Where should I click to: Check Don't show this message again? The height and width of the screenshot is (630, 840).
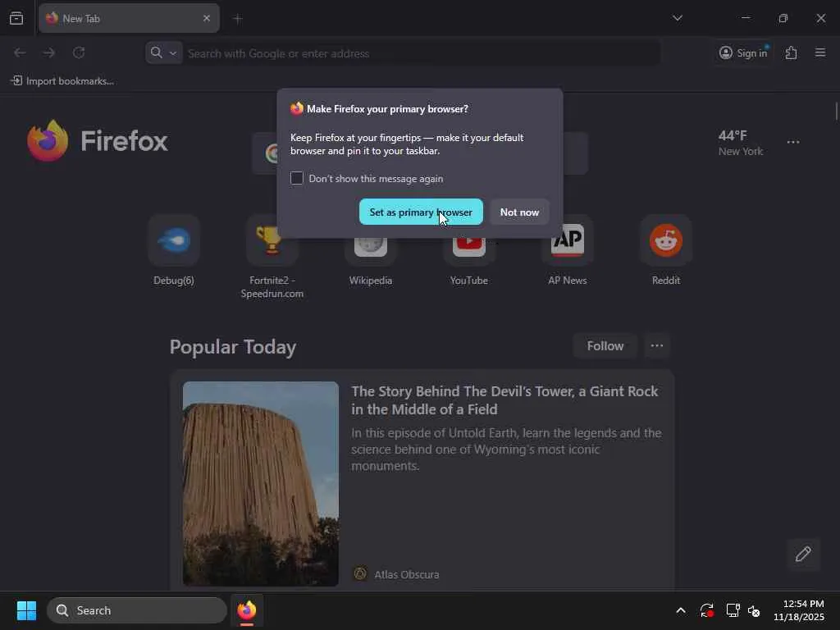(x=297, y=178)
